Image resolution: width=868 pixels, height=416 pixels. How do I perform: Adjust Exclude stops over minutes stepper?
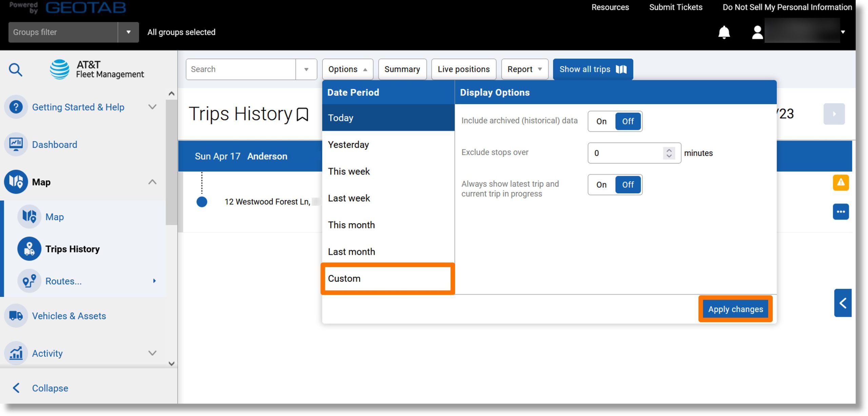[x=669, y=152]
